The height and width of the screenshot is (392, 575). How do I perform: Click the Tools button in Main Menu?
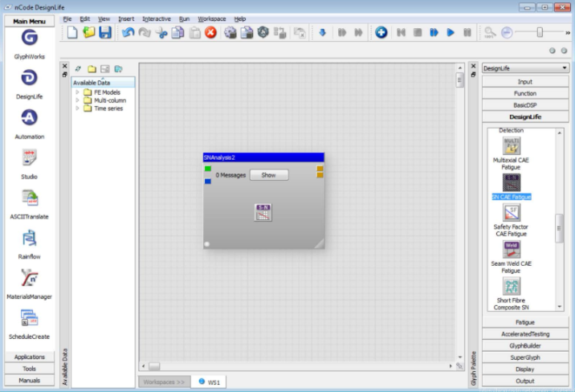pos(30,369)
